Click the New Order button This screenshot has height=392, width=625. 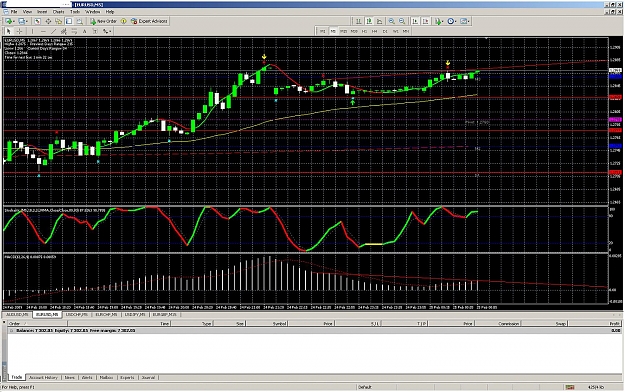[104, 21]
